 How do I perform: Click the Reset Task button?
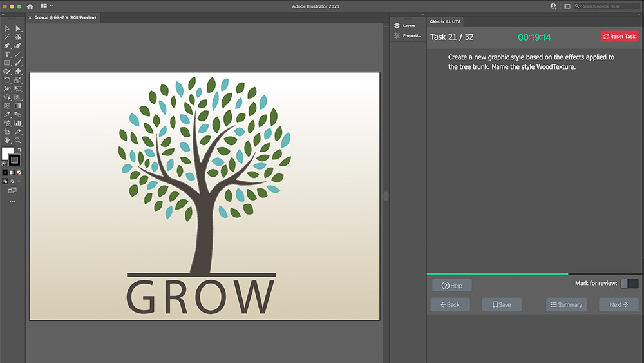tap(619, 37)
